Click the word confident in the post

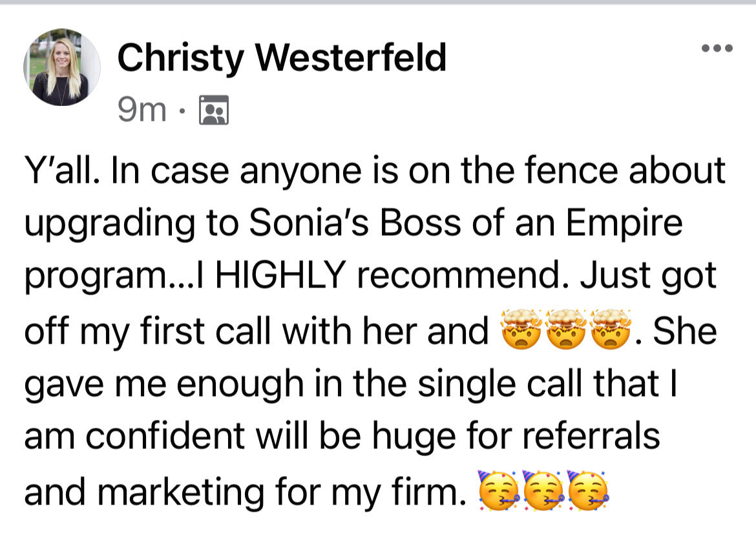pos(164,437)
